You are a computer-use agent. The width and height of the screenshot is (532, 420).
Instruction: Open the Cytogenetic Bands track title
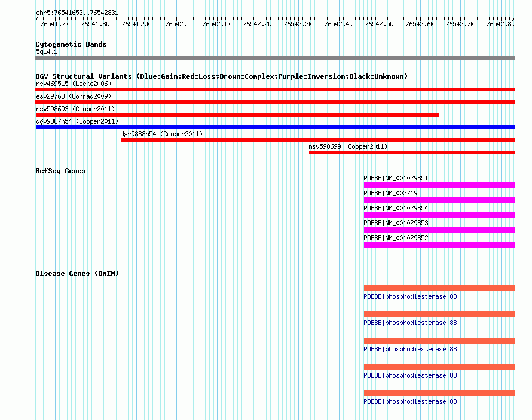pyautogui.click(x=71, y=44)
